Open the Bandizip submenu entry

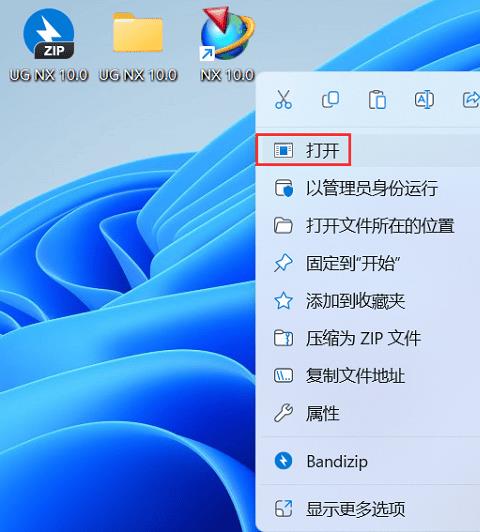point(368,461)
